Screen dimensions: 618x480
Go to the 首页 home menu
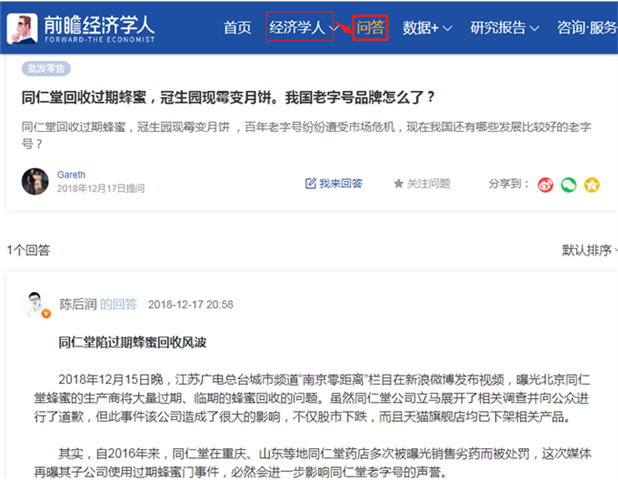pyautogui.click(x=237, y=28)
